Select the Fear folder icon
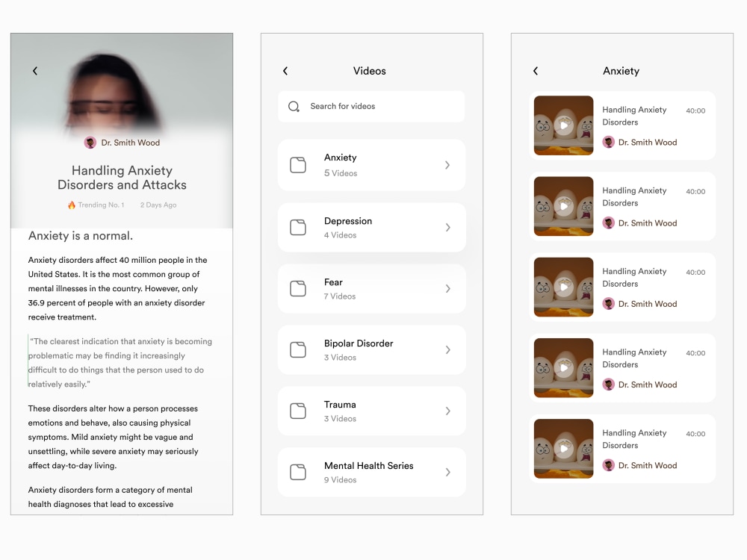This screenshot has height=560, width=747. 298,288
